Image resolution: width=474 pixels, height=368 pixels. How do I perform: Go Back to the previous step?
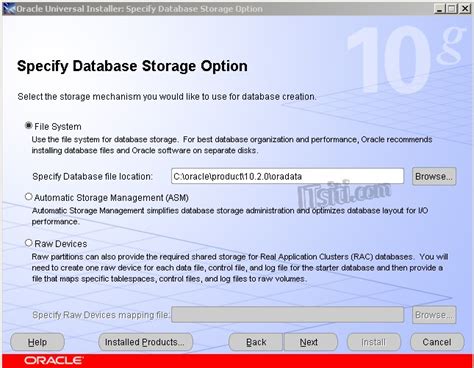[256, 342]
